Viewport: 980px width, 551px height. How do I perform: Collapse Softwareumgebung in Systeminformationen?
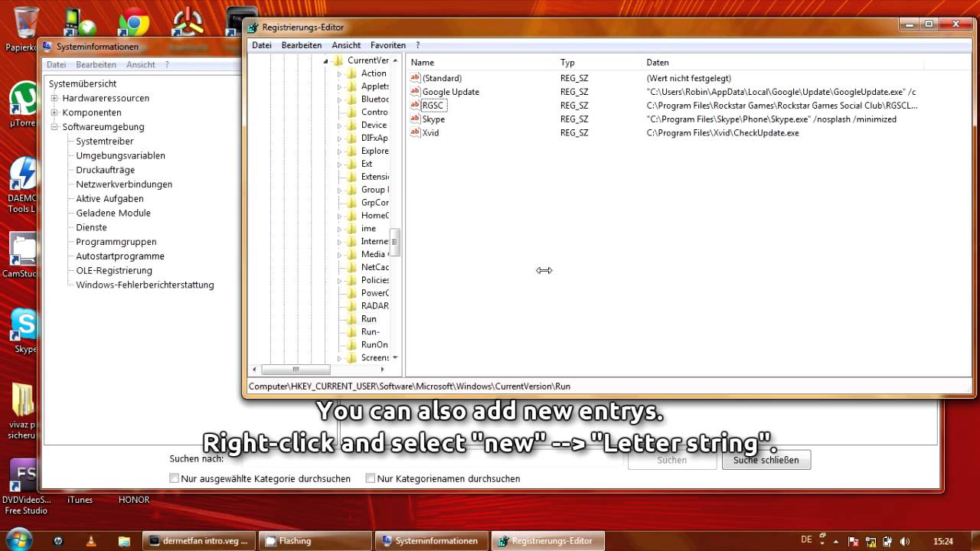54,127
